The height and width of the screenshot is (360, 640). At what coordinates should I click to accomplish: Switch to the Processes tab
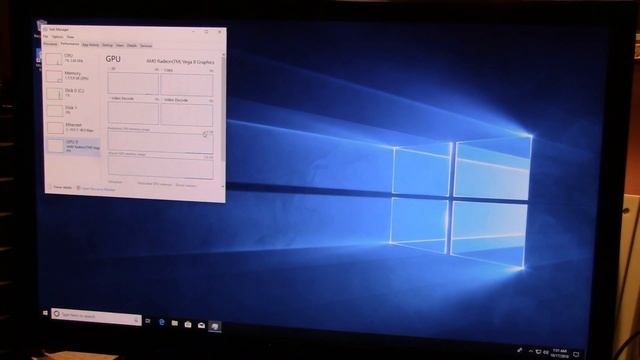pos(51,44)
